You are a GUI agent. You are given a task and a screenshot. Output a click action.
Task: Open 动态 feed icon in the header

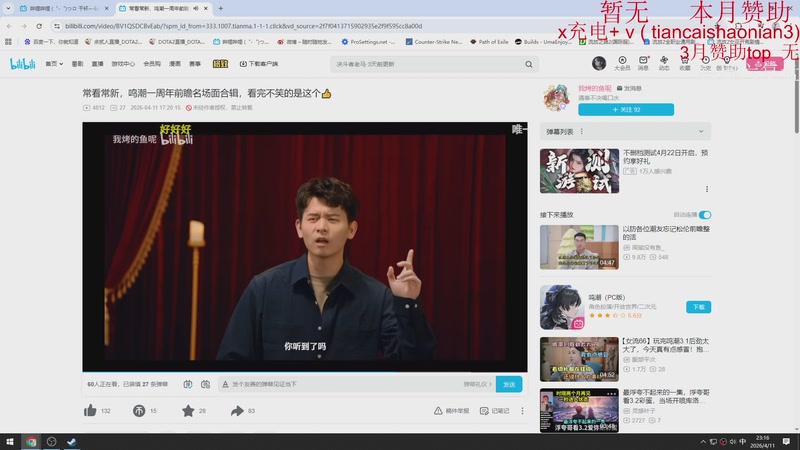(664, 63)
